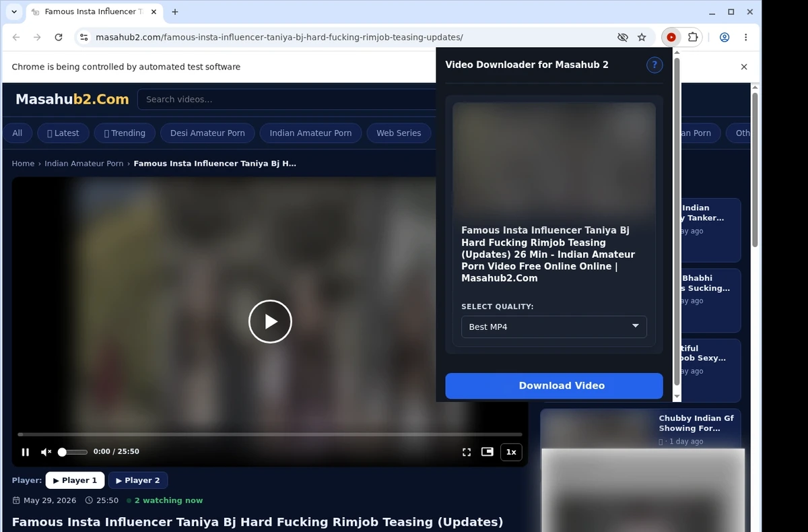808x532 pixels.
Task: Click the 0:00 / 25:50 time display
Action: pyautogui.click(x=116, y=452)
